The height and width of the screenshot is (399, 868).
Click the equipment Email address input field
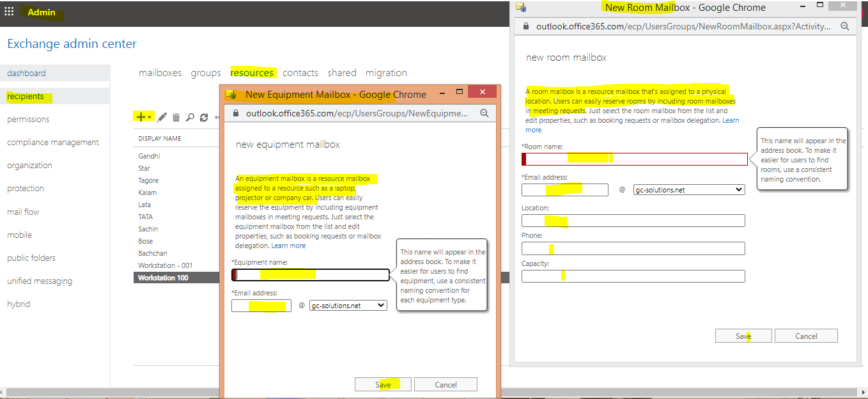point(261,306)
